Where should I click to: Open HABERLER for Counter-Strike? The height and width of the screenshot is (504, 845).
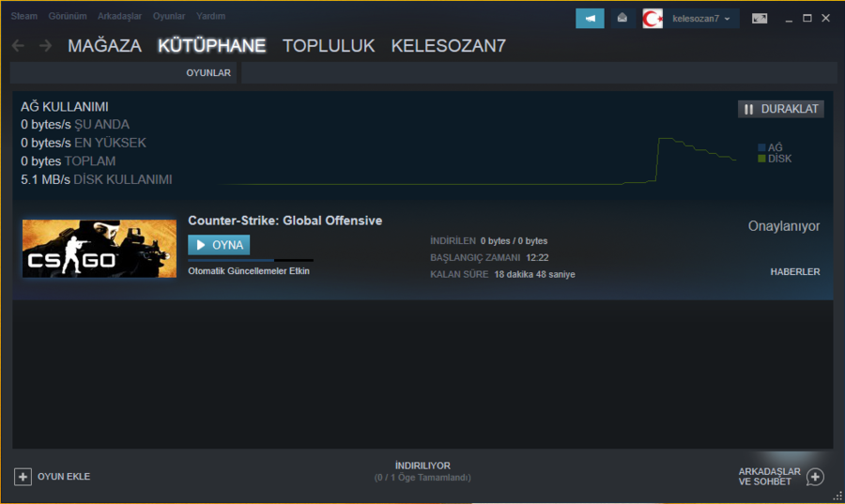click(795, 272)
